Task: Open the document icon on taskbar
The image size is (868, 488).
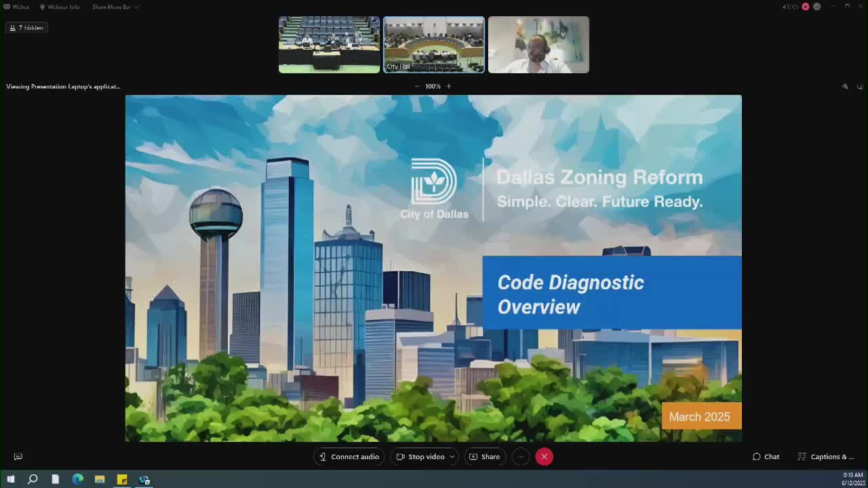Action: [x=55, y=479]
